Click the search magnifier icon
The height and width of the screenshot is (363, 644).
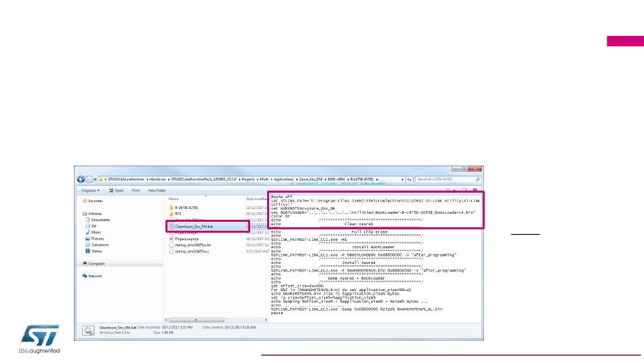(x=477, y=179)
